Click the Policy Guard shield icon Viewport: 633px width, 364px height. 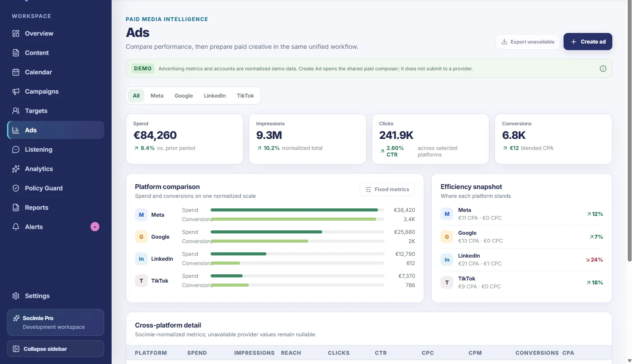[x=16, y=188]
